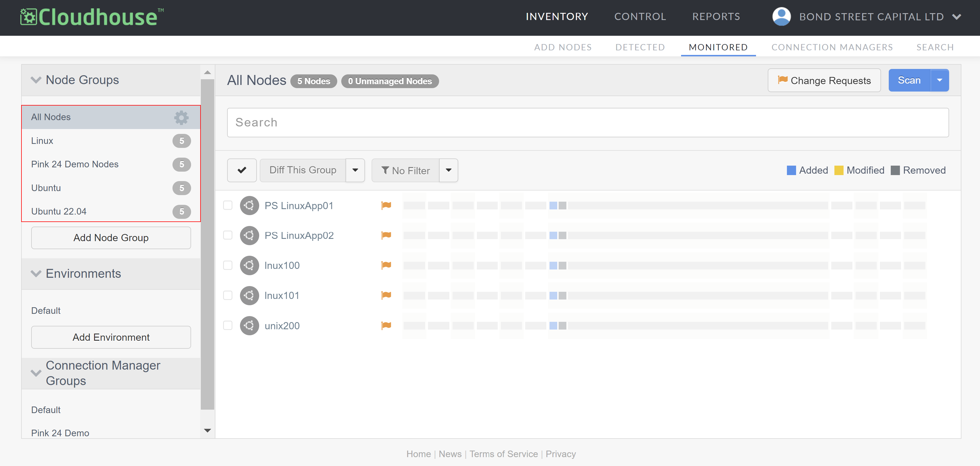Screen dimensions: 980x466
Task: Click the yellow Modified legend swatch
Action: tap(839, 170)
